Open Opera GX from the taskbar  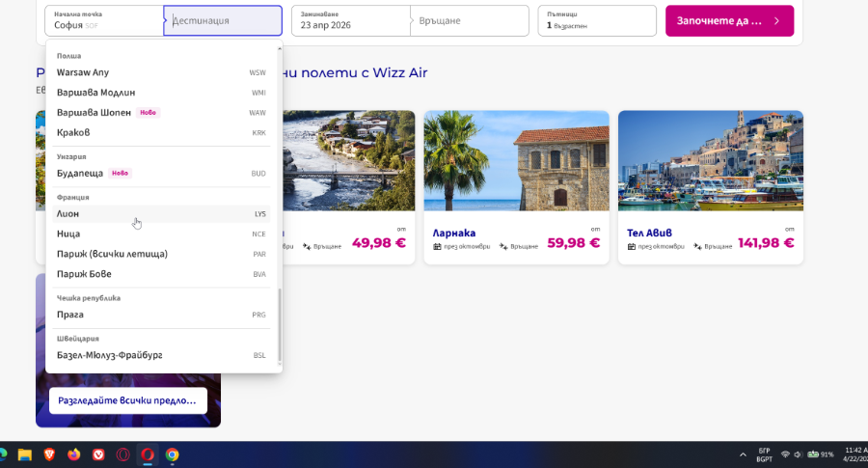[122, 454]
